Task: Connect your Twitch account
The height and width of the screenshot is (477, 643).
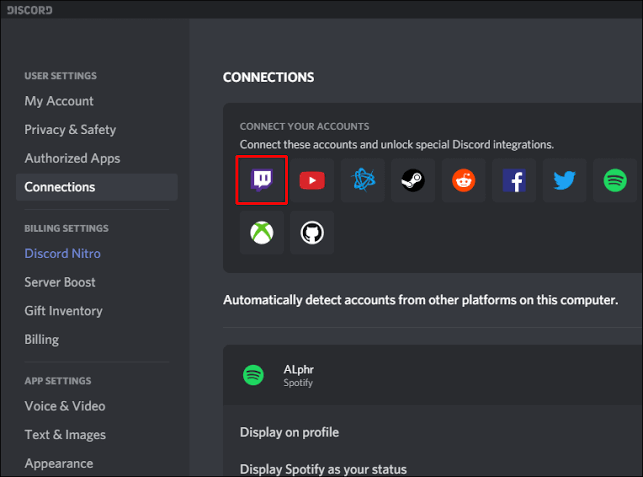Action: [262, 181]
